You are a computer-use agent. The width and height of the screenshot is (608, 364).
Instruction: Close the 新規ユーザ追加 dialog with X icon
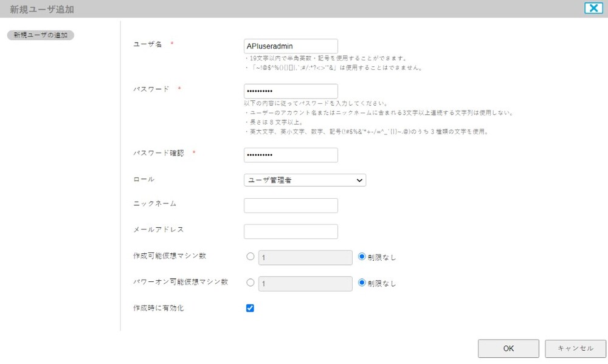[x=593, y=8]
